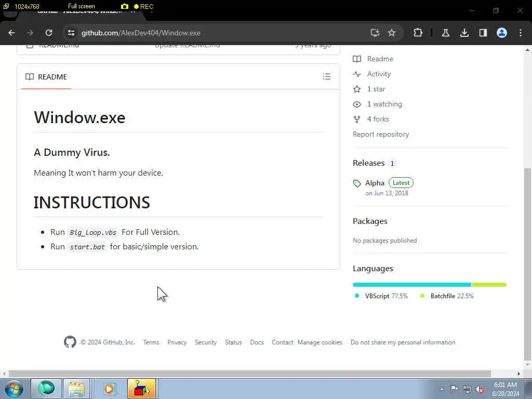Click the install app icon in address bar

pyautogui.click(x=375, y=33)
